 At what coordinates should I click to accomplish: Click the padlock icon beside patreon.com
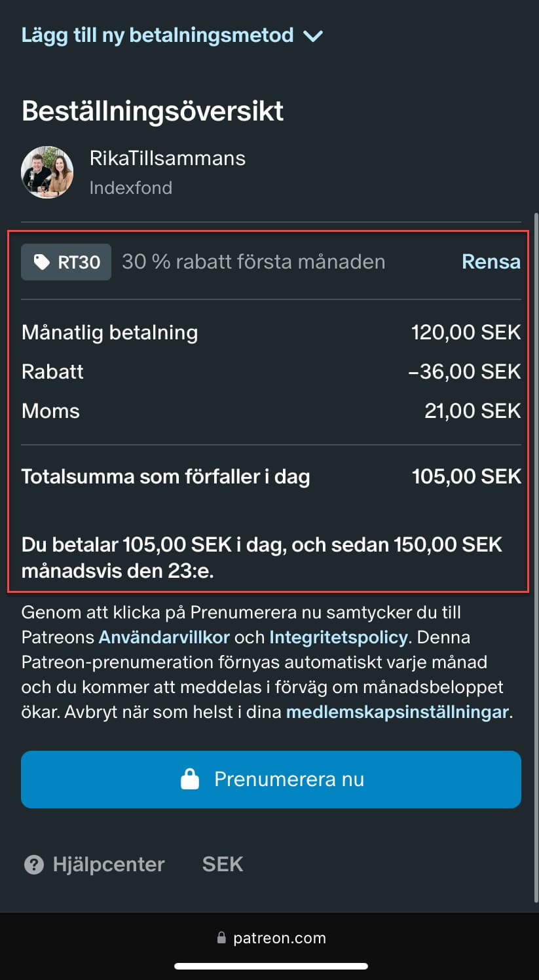(221, 938)
